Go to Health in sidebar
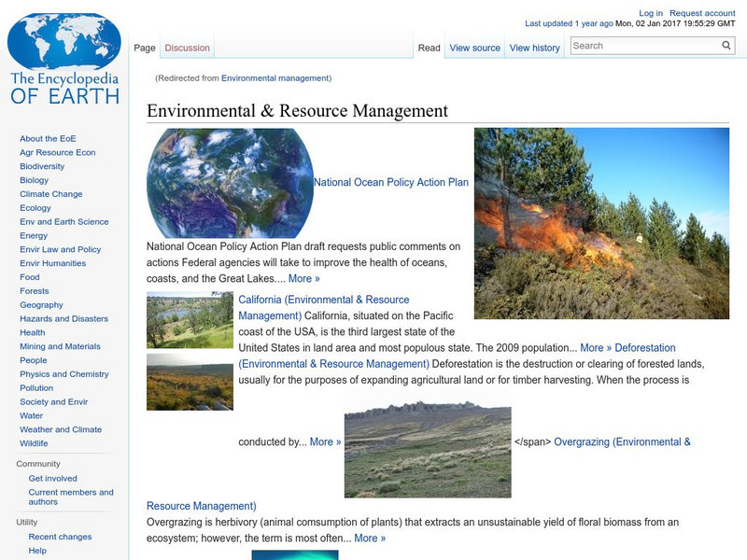Viewport: 747px width, 560px height. tap(33, 332)
